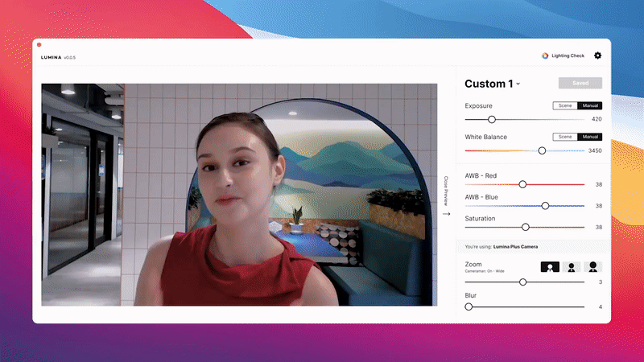Screen dimensions: 644x362
Task: Click the Exposure value 420
Action: pos(597,119)
